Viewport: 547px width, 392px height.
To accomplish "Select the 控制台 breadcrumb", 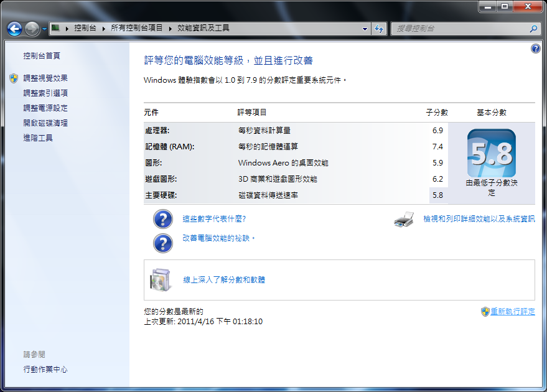I will [x=85, y=28].
